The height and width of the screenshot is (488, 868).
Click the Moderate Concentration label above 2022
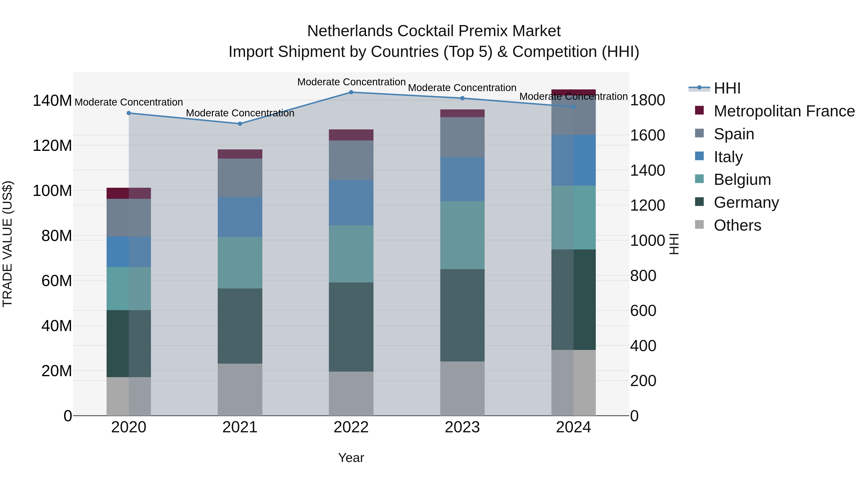coord(352,82)
